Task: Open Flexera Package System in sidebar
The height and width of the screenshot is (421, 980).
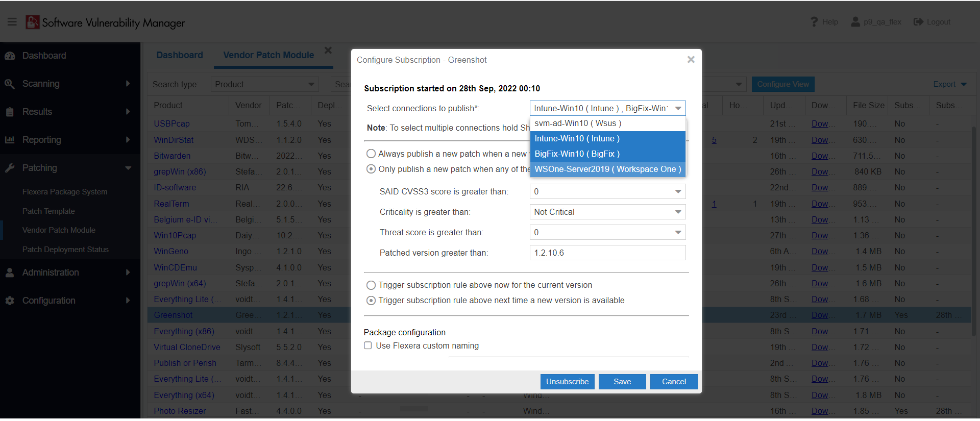Action: tap(65, 192)
